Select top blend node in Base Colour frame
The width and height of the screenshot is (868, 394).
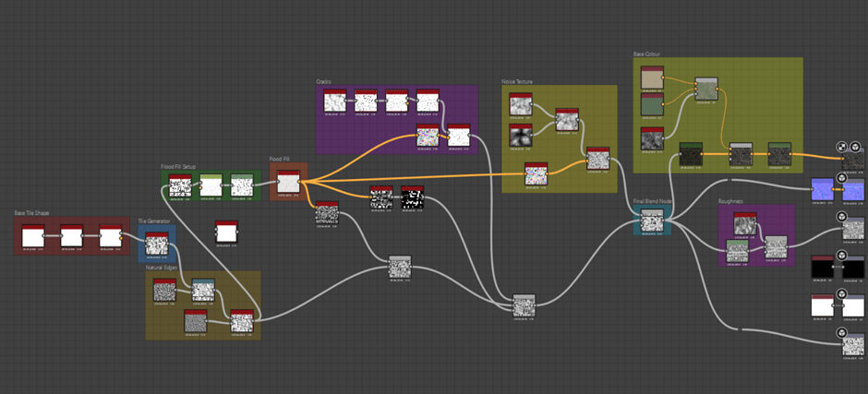click(706, 90)
